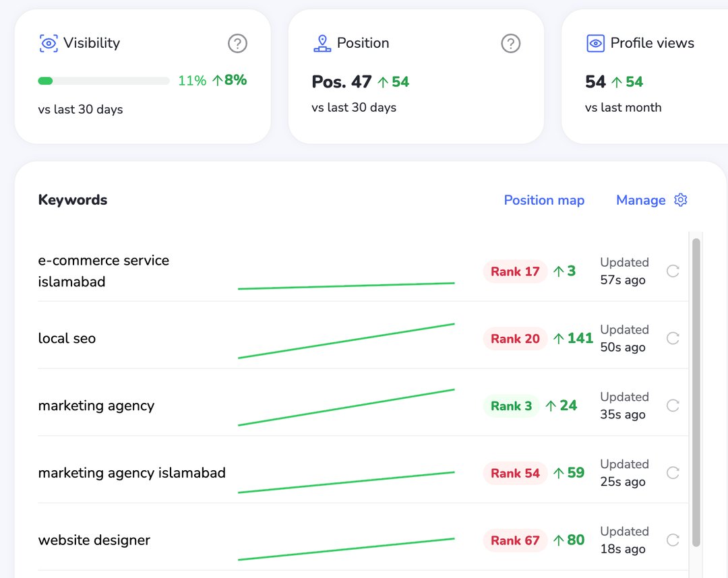Open keyword settings via the gear icon
Screen dimensions: 728x578
click(681, 200)
